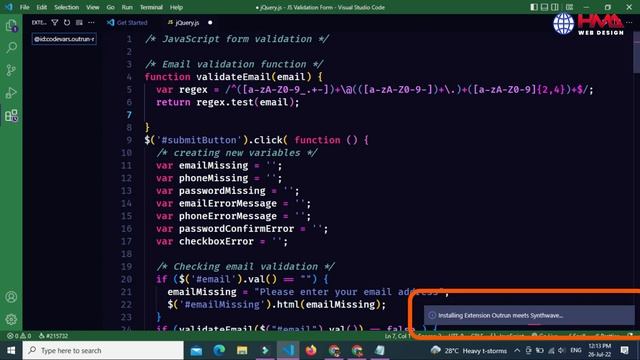Viewport: 640px width, 360px height.
Task: Click the 'Type here to search' taskbar box
Action: [103, 350]
